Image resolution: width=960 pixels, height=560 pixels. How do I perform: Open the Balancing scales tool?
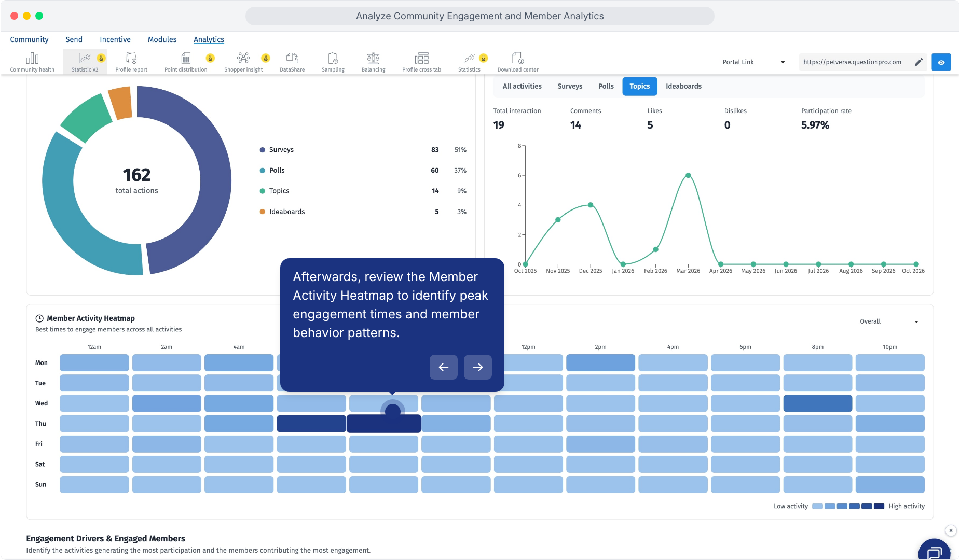374,62
